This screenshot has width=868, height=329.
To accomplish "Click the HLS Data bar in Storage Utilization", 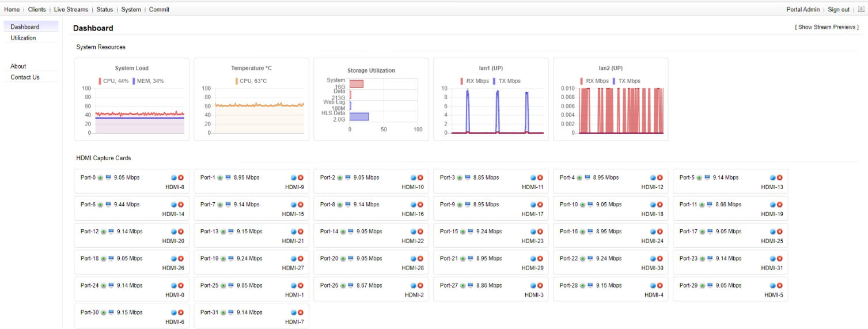I will click(359, 116).
